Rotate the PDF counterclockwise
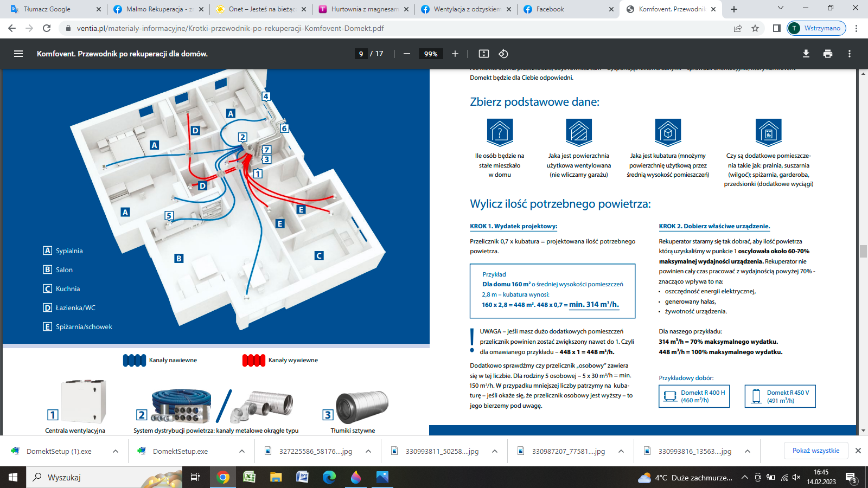Screen dimensions: 868x488 [503, 54]
